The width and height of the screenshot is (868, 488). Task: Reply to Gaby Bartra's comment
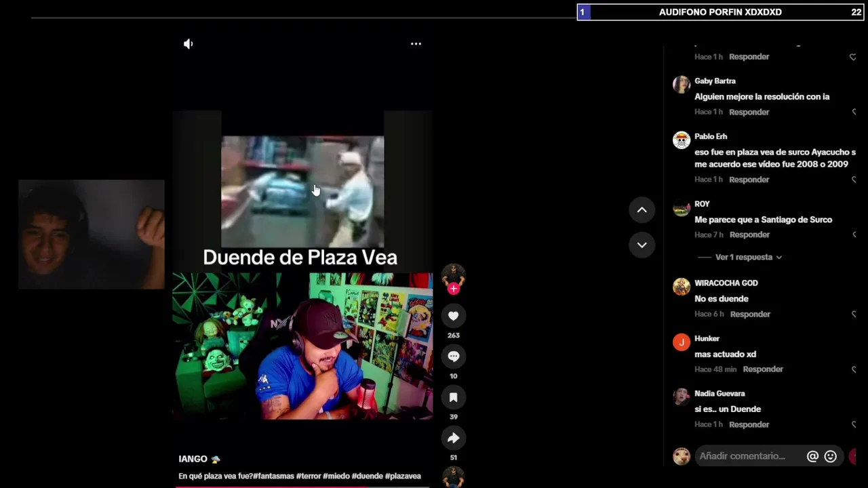pyautogui.click(x=749, y=112)
